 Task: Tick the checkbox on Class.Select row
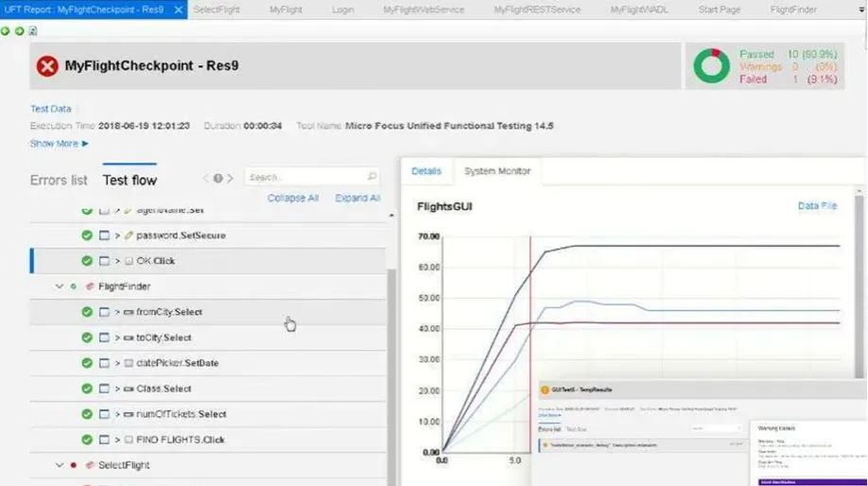point(104,389)
